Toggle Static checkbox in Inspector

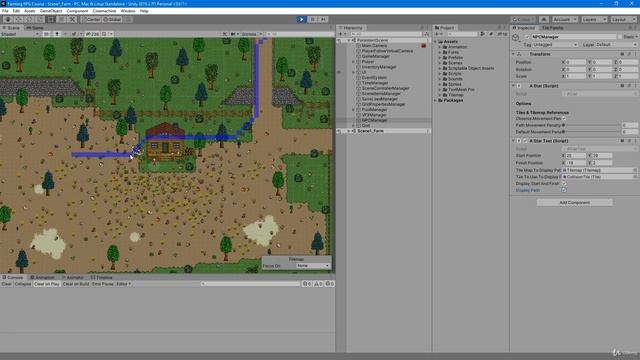tap(620, 37)
